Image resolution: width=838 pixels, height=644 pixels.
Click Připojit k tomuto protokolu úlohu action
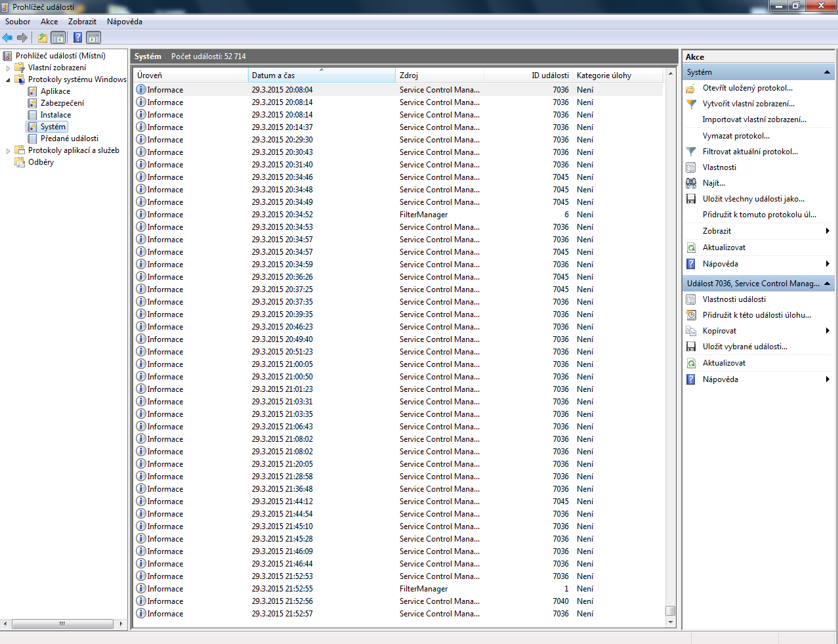pos(760,215)
